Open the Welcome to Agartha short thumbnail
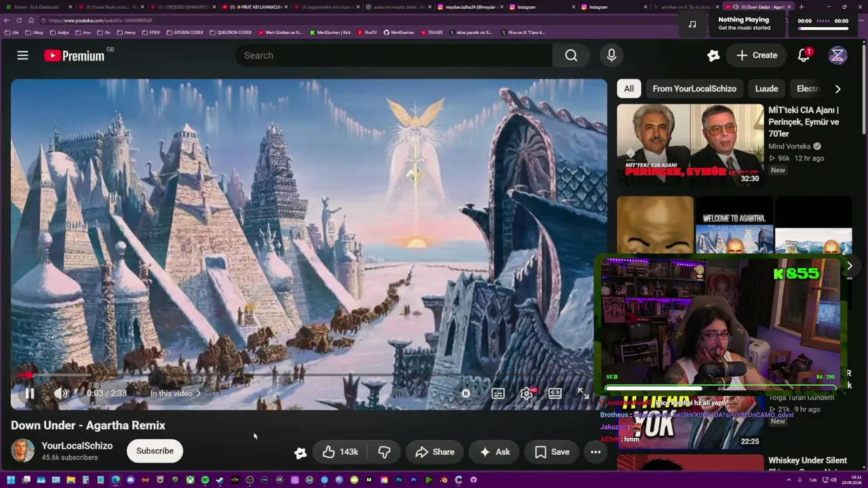The width and height of the screenshot is (868, 488). tap(734, 226)
